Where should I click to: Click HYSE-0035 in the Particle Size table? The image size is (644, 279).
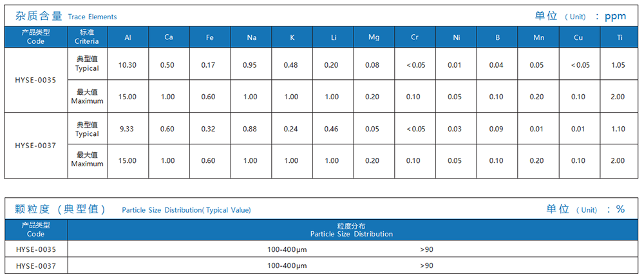[x=36, y=249]
